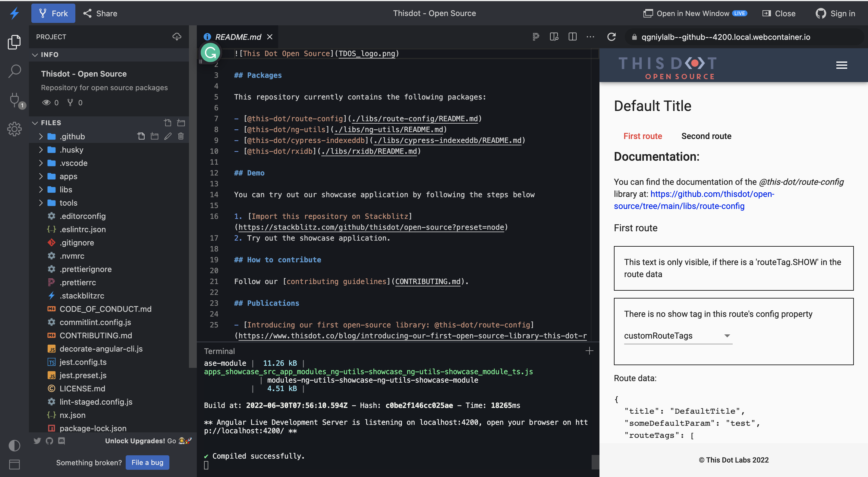Format README.md with Prettier
The image size is (868, 477).
coord(536,37)
